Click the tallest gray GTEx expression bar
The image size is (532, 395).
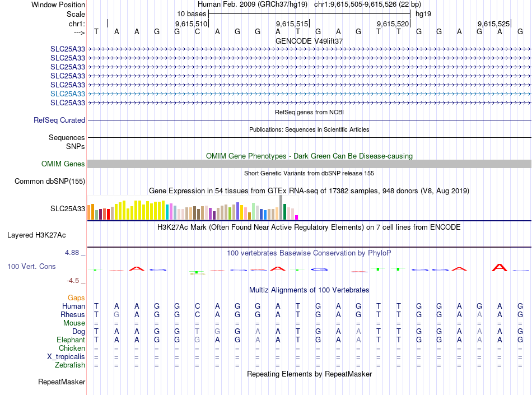pos(281,207)
